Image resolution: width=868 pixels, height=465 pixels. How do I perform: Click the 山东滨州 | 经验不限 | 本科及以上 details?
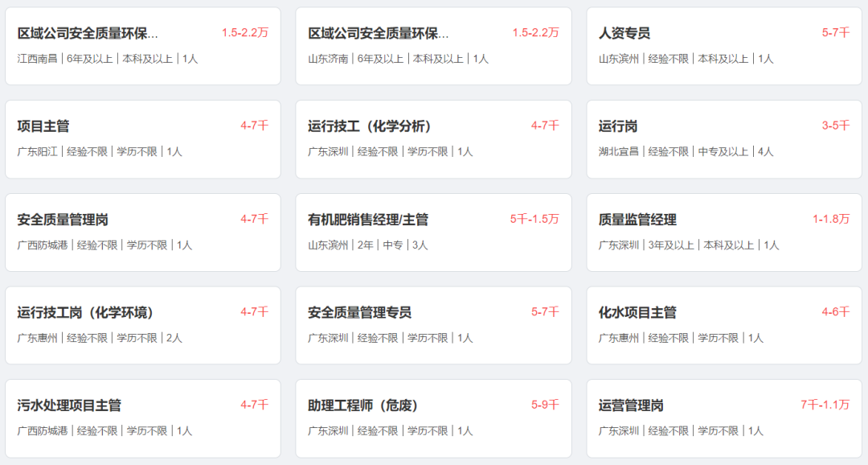[x=686, y=59]
